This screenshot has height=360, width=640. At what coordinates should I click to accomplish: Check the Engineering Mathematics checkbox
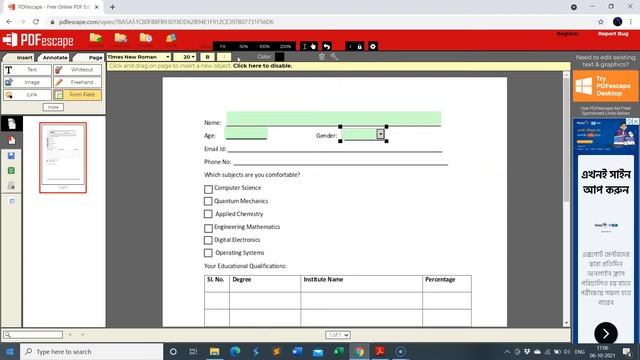(x=208, y=228)
